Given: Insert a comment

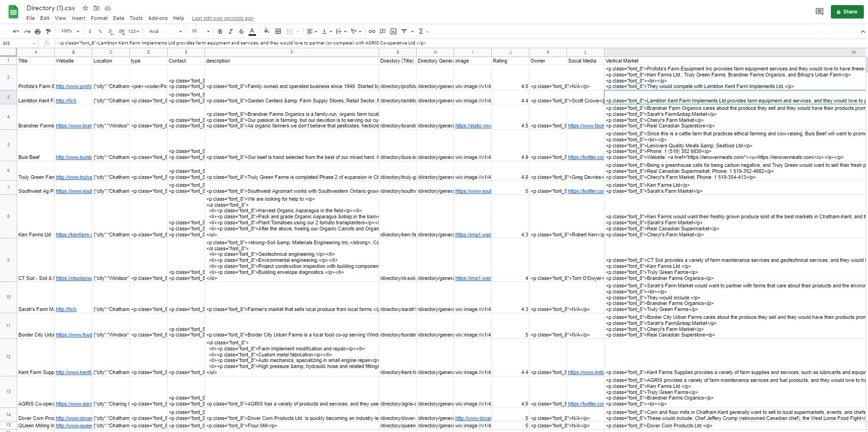Looking at the screenshot, I should pyautogui.click(x=383, y=32).
